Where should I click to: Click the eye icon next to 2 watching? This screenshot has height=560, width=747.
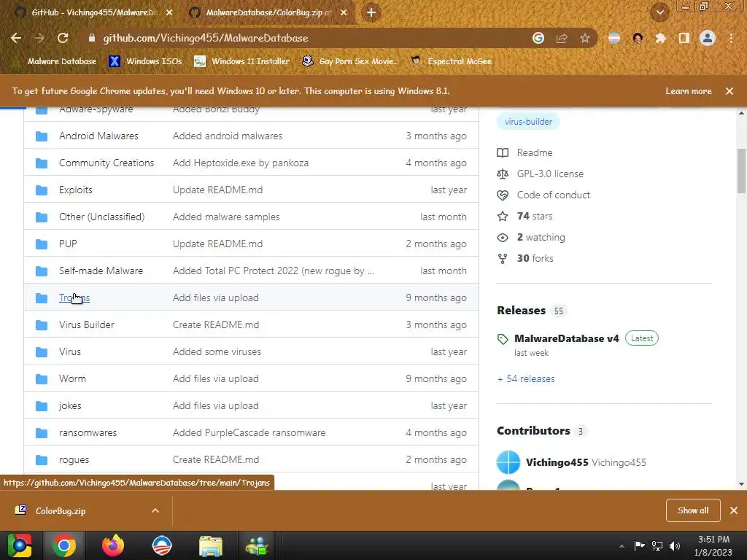(503, 237)
